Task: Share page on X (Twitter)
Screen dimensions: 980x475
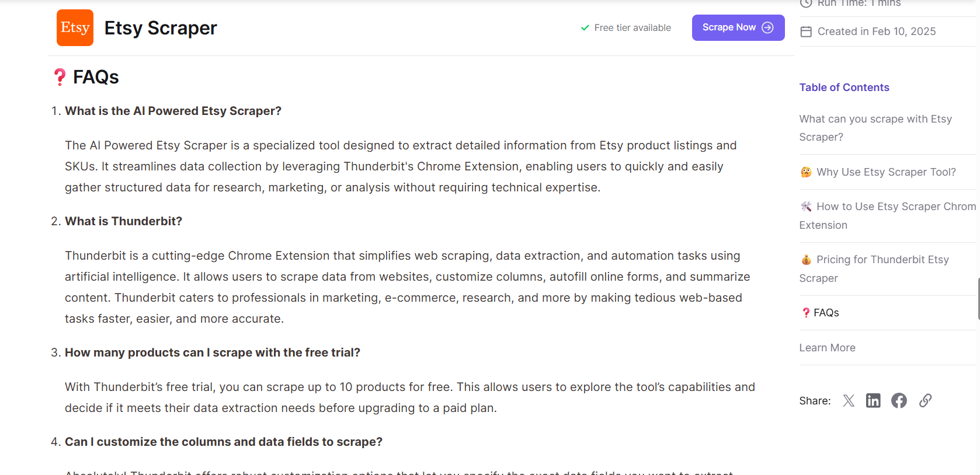Action: (849, 400)
